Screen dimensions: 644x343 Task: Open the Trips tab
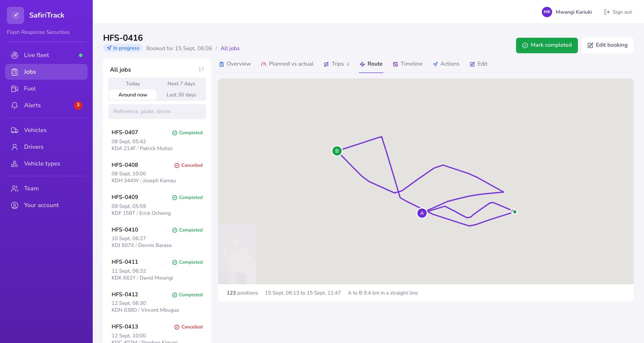tap(336, 64)
